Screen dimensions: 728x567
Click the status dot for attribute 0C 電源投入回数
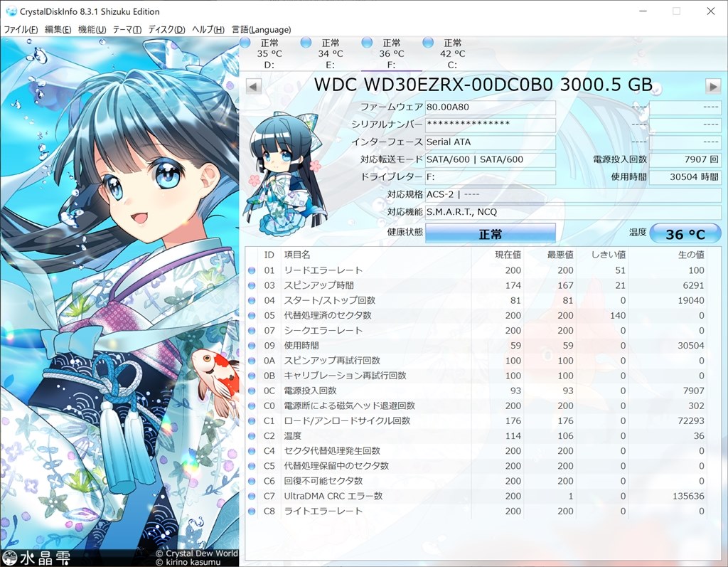[x=252, y=391]
